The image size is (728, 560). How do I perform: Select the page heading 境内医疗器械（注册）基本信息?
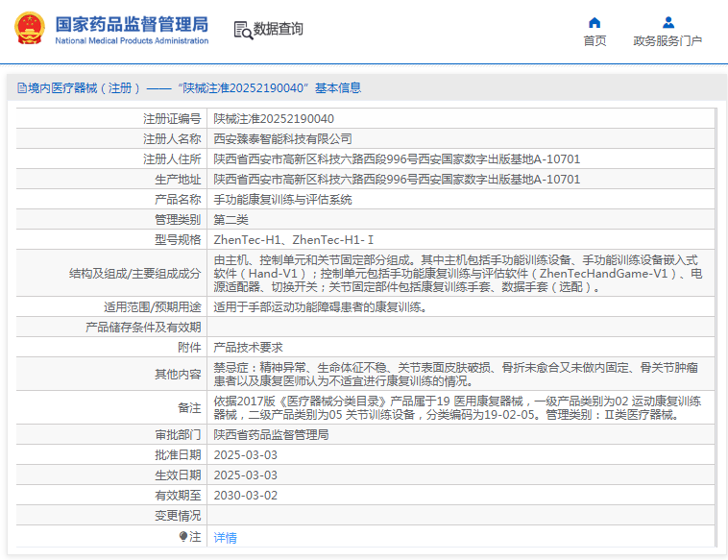tap(189, 87)
